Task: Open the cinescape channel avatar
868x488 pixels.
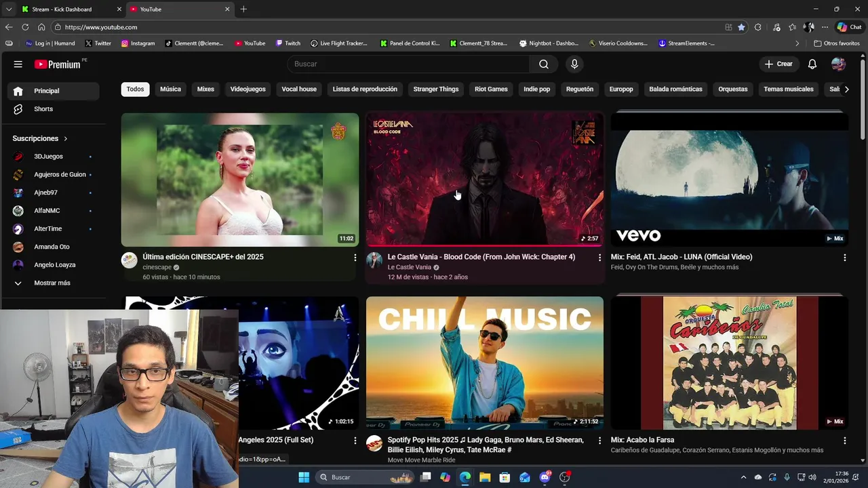Action: tap(130, 260)
